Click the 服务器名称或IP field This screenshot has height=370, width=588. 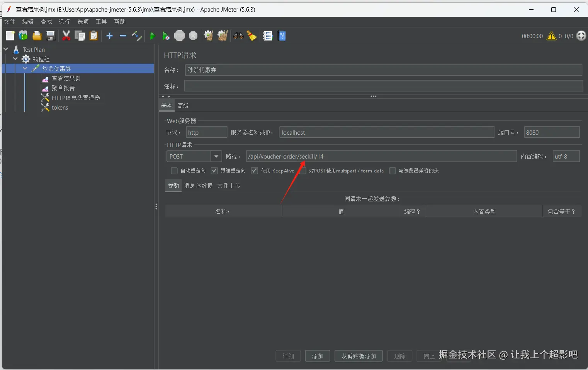(x=387, y=132)
